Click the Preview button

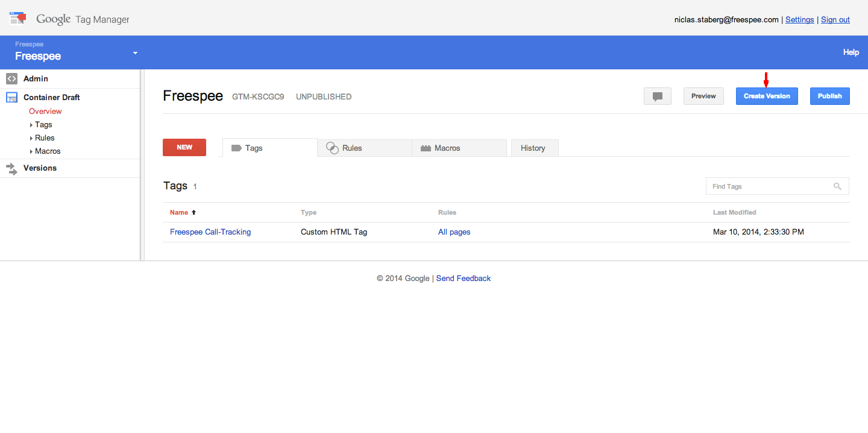tap(703, 96)
